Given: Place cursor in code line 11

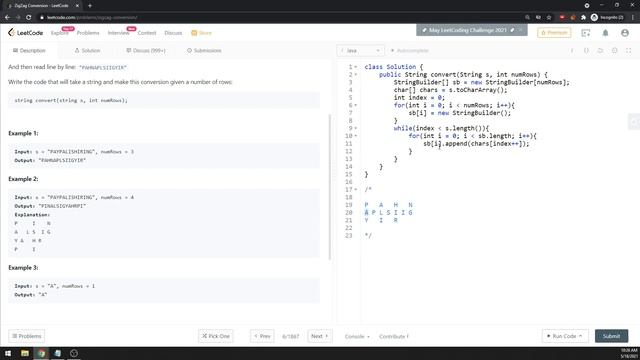Looking at the screenshot, I should point(476,144).
